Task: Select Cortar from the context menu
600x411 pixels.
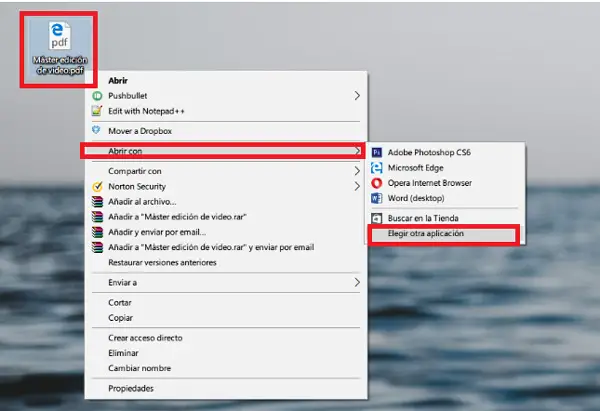Action: click(121, 302)
